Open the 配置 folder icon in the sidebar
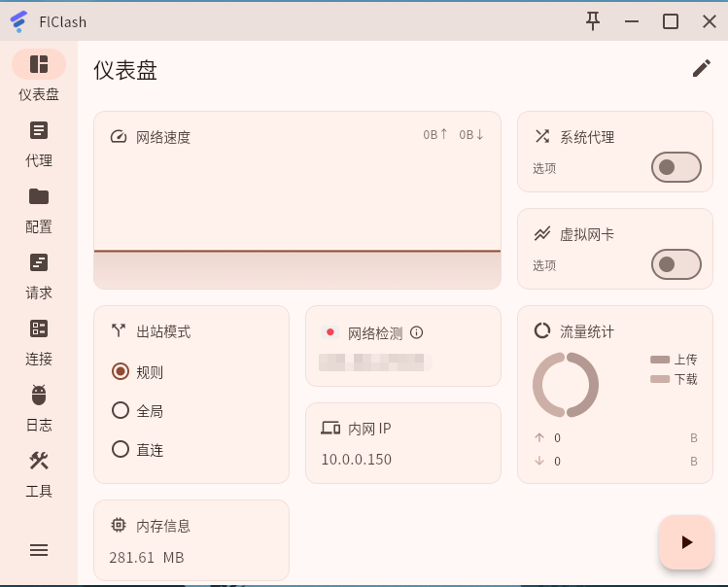 point(39,196)
